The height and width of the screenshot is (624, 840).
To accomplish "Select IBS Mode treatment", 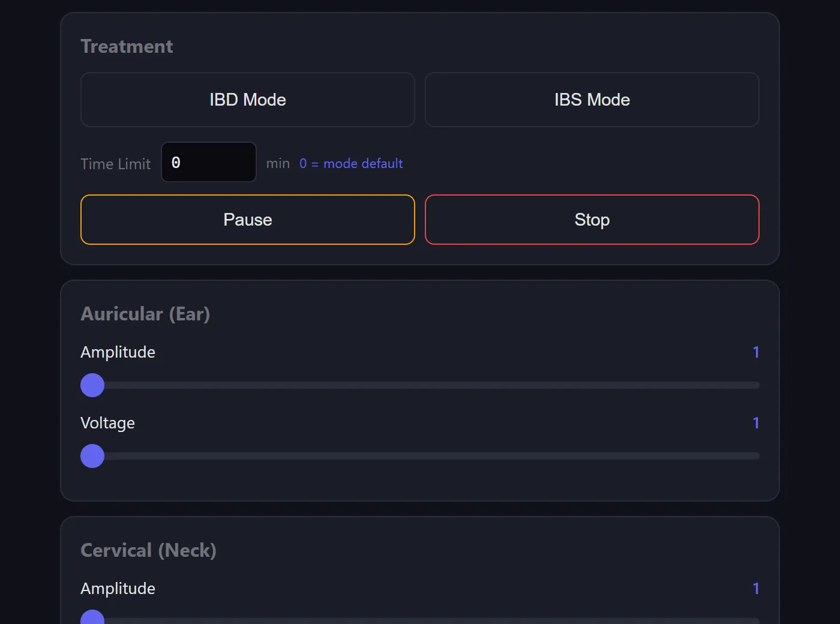I will (592, 100).
